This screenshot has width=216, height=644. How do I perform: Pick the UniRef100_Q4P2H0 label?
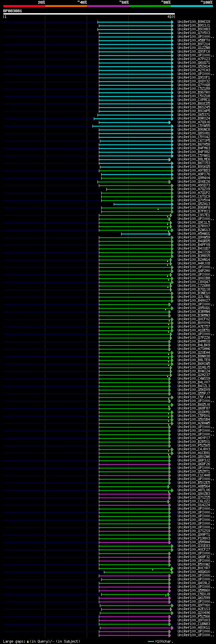[194, 271]
